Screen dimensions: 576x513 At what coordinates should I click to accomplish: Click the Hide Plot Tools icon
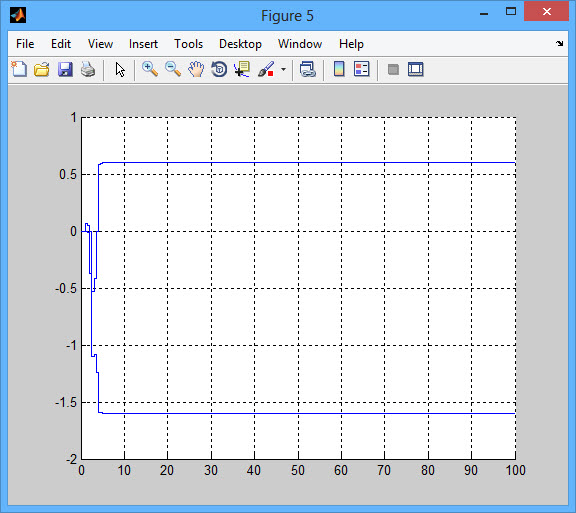pos(393,69)
